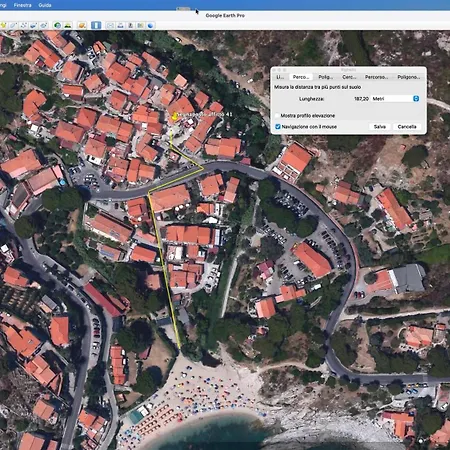The width and height of the screenshot is (450, 450).
Task: Open the Metri units dropdown
Action: coord(396,99)
